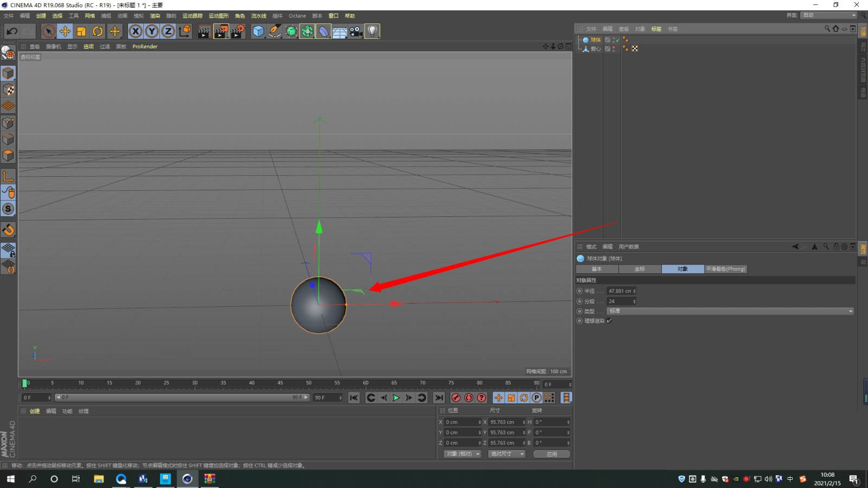Toggle the X-axis lock button

click(136, 31)
